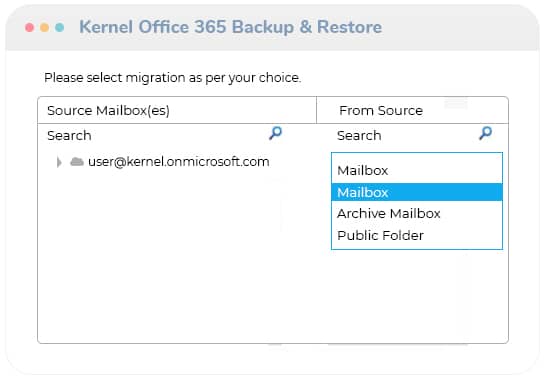Click the red close window dot

click(x=30, y=27)
